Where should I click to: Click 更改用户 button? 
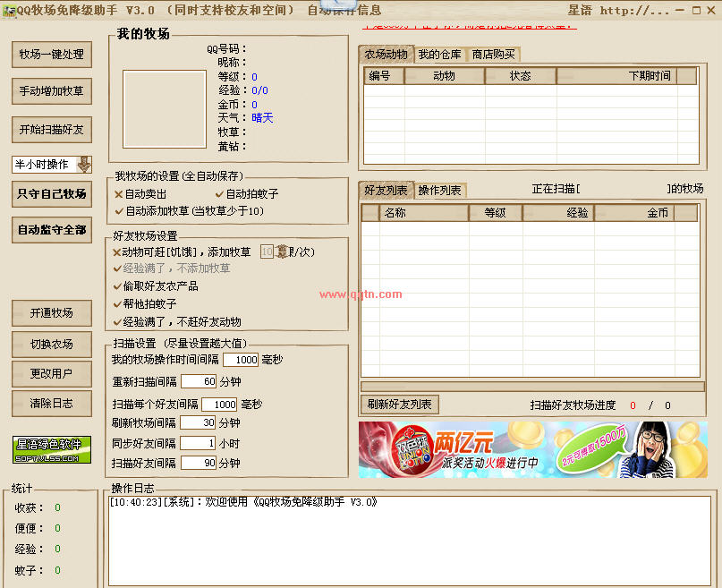pyautogui.click(x=52, y=373)
